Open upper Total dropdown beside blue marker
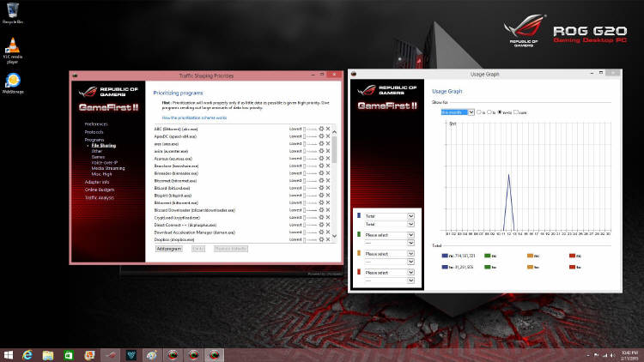Screen dimensions: 644x362 click(x=389, y=216)
